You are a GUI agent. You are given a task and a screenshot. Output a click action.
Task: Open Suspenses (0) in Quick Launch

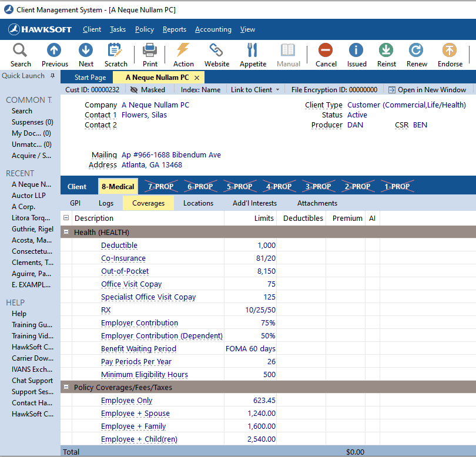32,122
